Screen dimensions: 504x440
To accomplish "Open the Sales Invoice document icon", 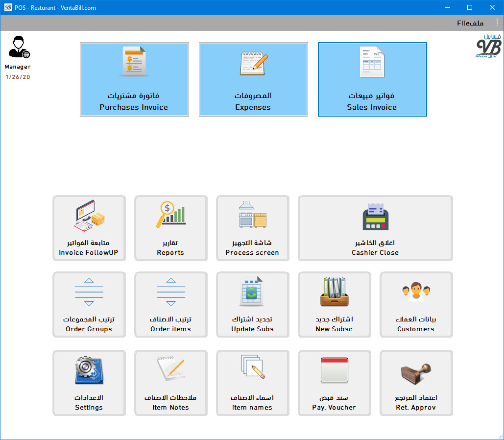I will (372, 62).
